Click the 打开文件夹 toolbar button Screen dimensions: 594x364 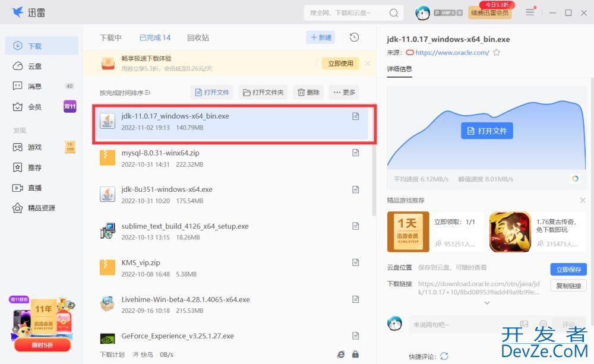[x=263, y=92]
